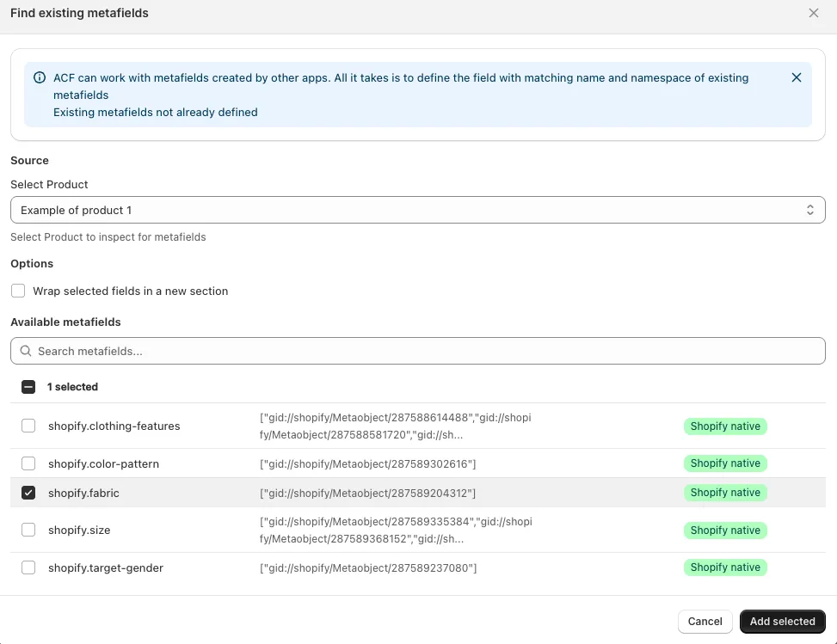The height and width of the screenshot is (644, 837).
Task: Click the info icon in the banner
Action: [x=40, y=78]
